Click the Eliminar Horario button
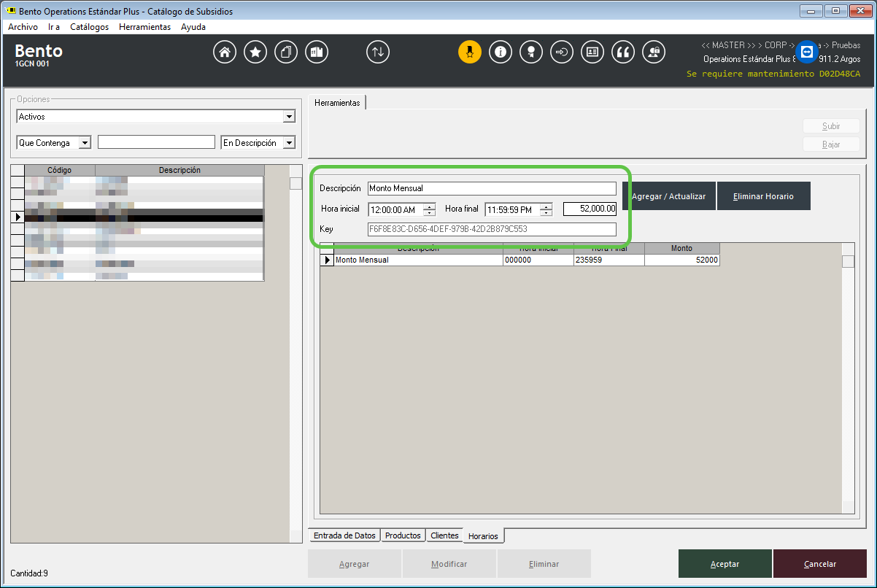The width and height of the screenshot is (877, 588). pos(764,196)
